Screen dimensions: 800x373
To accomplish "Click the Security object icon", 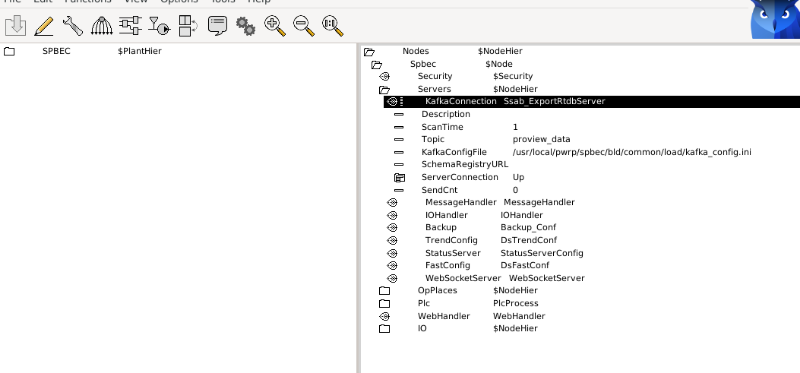I will [x=384, y=77].
